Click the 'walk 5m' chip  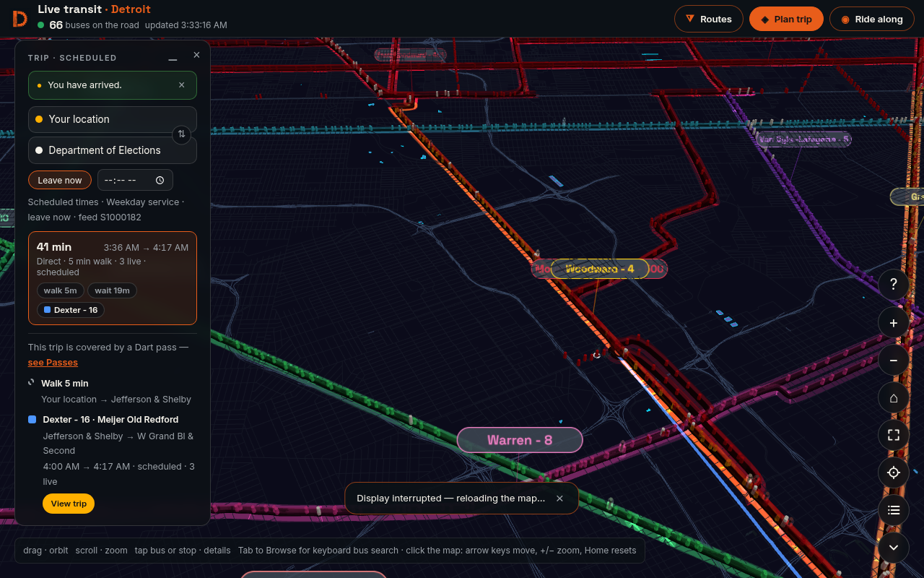click(x=61, y=290)
